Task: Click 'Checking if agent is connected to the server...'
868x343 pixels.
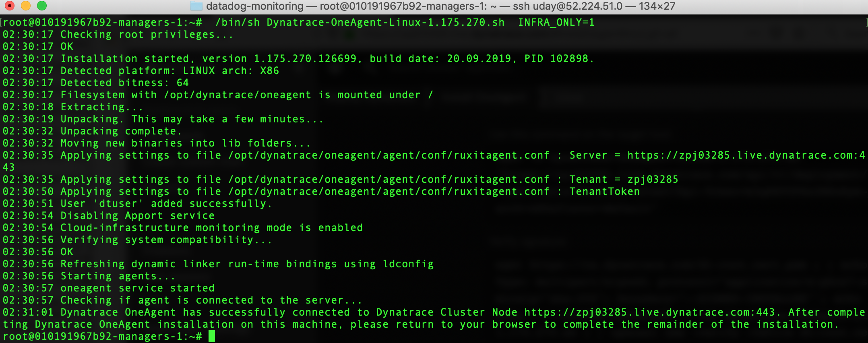Action: coord(211,300)
